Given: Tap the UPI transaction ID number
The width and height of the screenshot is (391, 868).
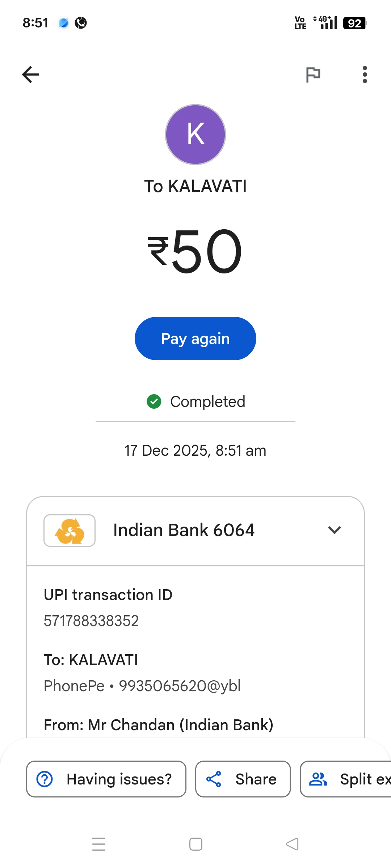Looking at the screenshot, I should (x=91, y=621).
